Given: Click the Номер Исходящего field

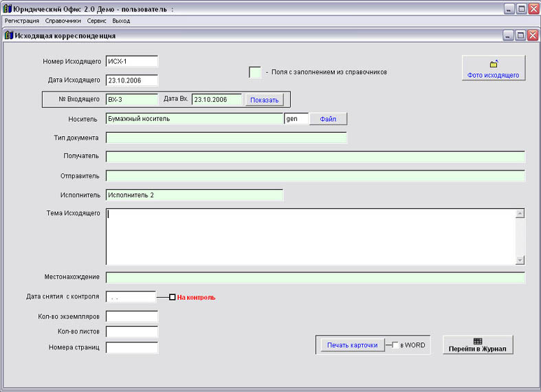Looking at the screenshot, I should point(132,61).
